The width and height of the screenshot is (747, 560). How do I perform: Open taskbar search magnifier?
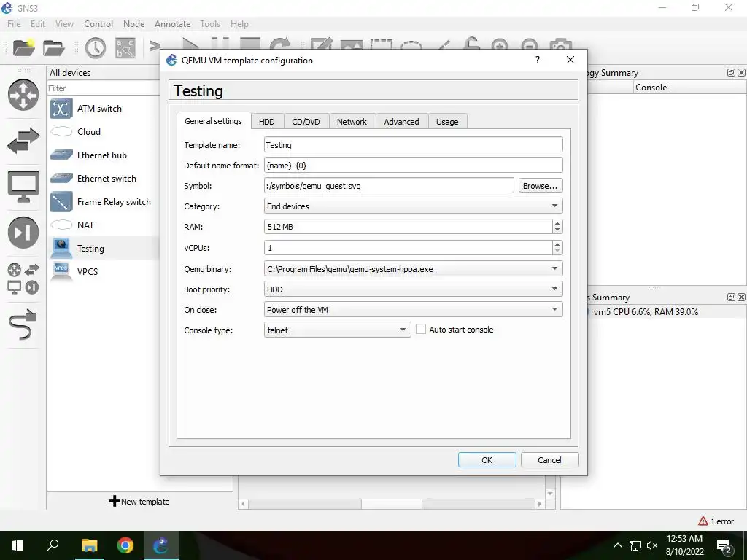pos(53,545)
